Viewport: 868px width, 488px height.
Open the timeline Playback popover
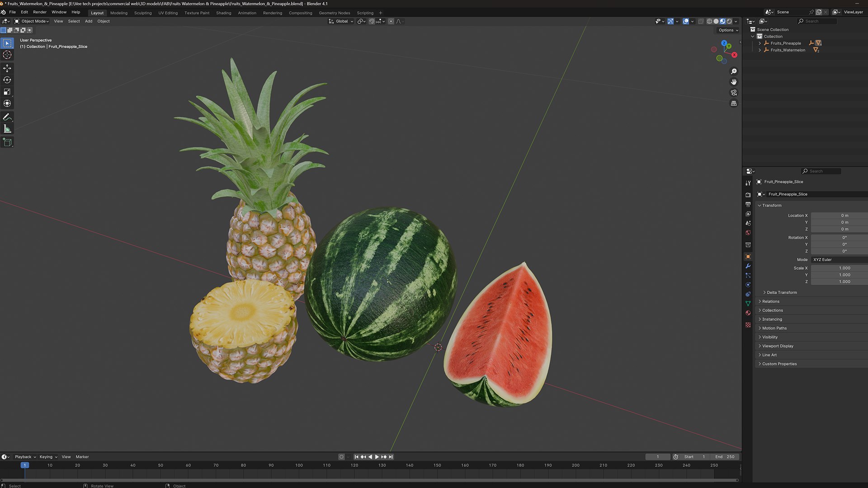[25, 457]
